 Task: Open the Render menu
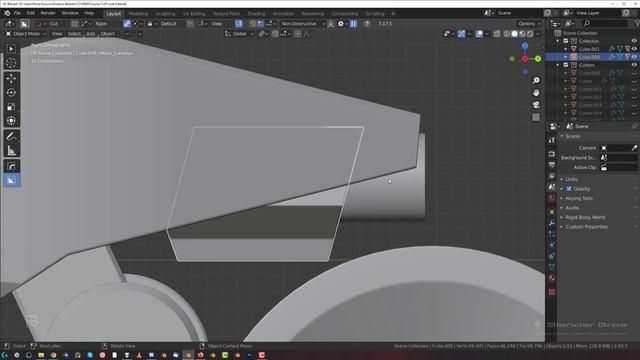(48, 13)
